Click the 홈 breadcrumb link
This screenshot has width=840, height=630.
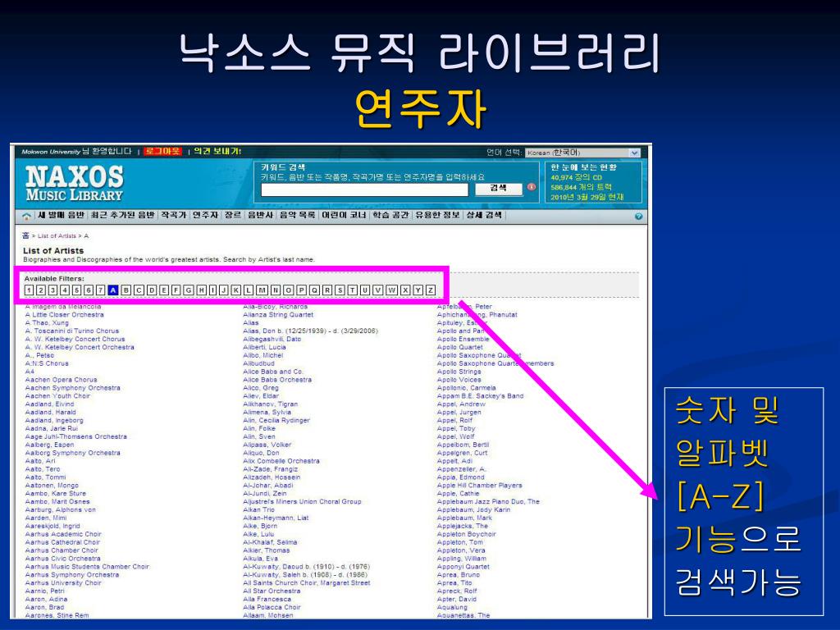tap(25, 235)
